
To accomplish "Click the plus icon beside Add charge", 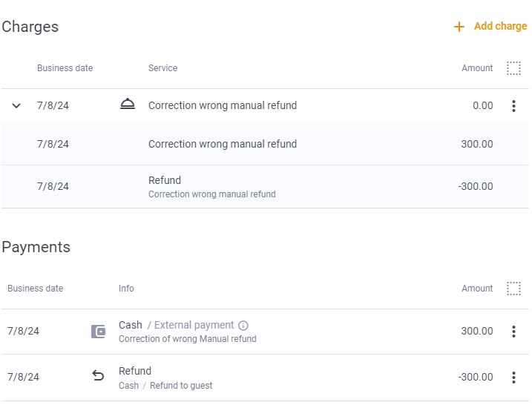I will tap(459, 27).
